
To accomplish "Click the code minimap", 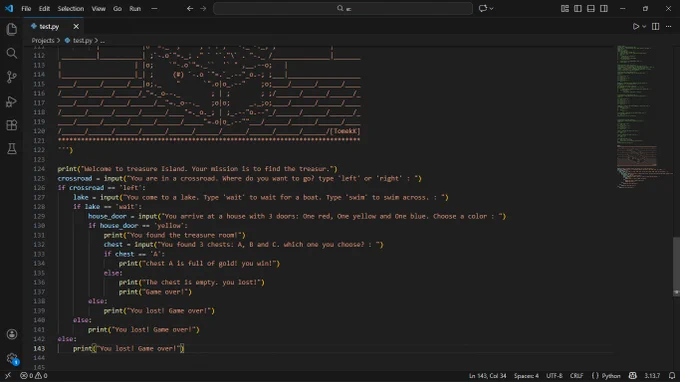I will (644, 117).
